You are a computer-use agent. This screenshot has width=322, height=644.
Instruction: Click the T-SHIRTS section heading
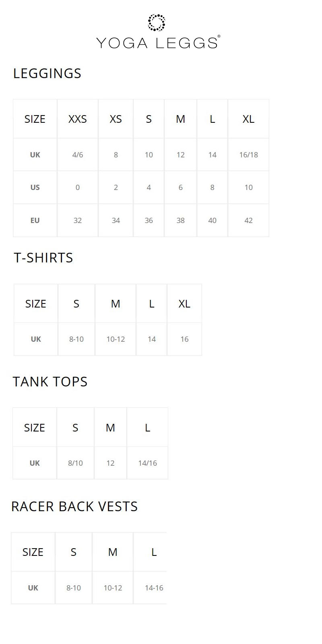43,258
